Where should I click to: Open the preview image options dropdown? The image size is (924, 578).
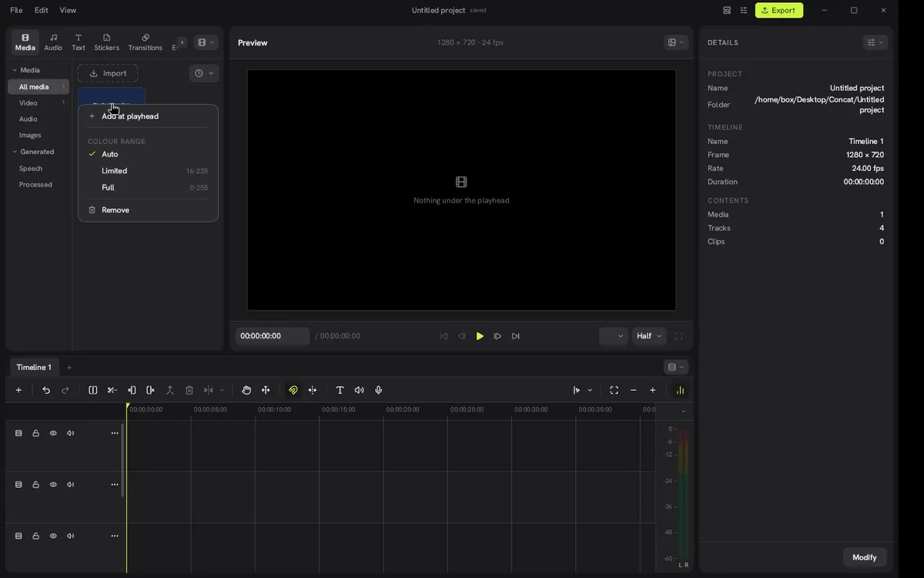[x=676, y=42]
